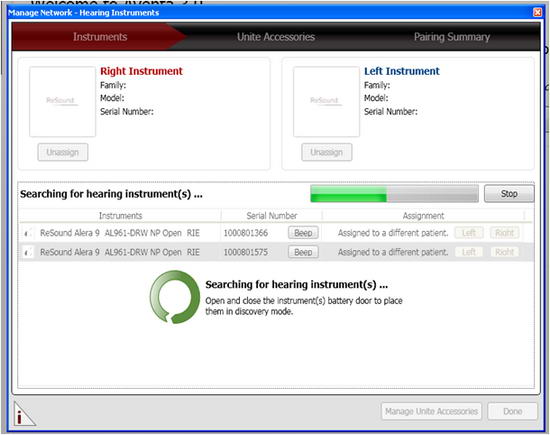Click the info warning triangle icon
The height and width of the screenshot is (435, 550).
tap(24, 414)
